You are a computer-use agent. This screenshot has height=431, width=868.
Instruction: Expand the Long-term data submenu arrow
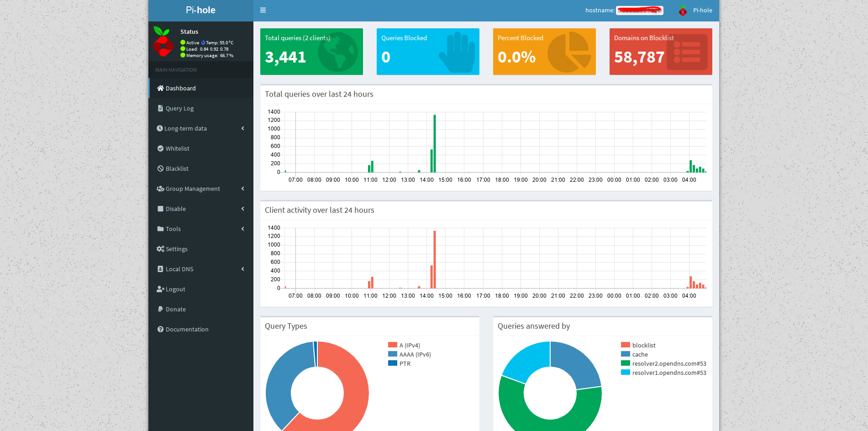[243, 128]
